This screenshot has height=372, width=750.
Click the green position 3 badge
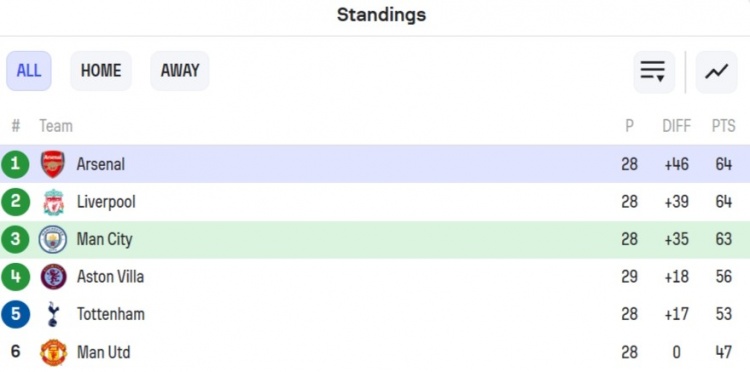(x=15, y=239)
